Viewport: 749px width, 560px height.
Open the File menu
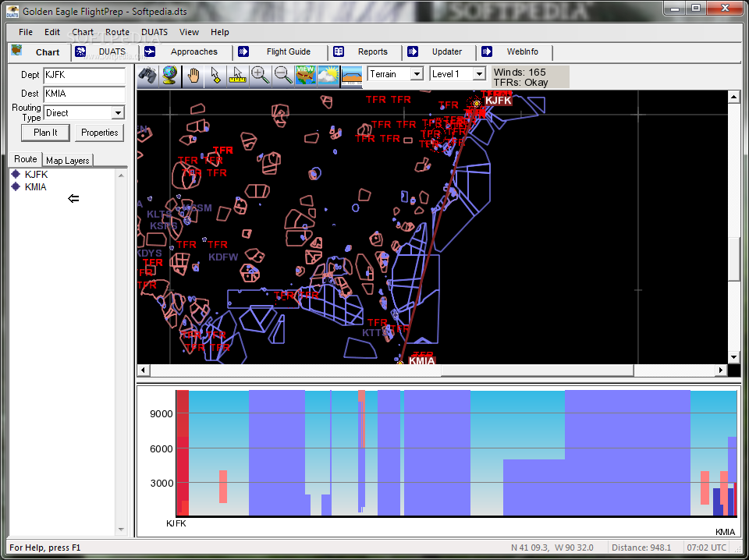pyautogui.click(x=26, y=32)
